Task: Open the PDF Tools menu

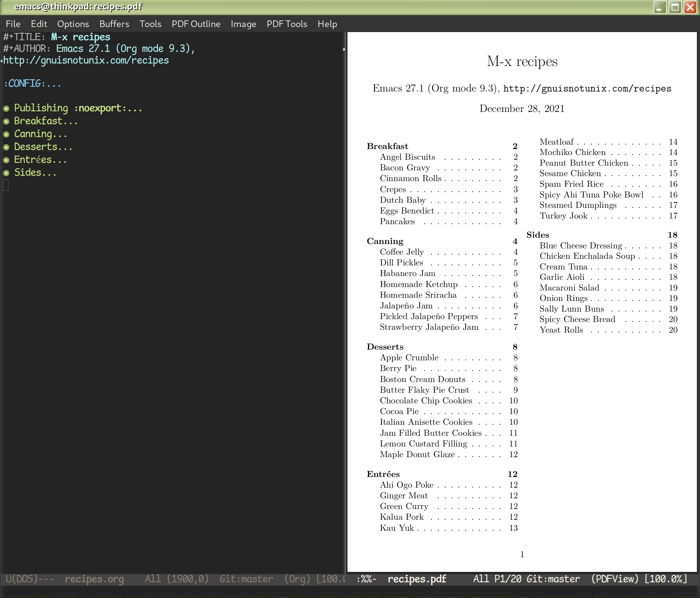Action: [x=287, y=24]
